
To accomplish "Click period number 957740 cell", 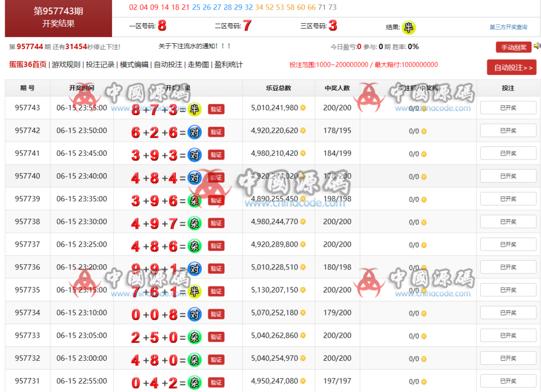I will 27,176.
